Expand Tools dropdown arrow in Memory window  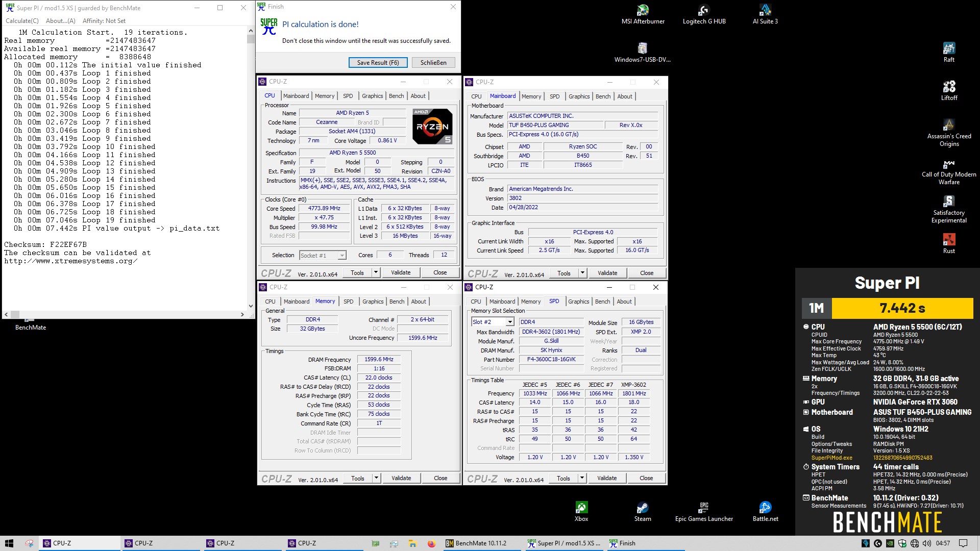point(376,478)
